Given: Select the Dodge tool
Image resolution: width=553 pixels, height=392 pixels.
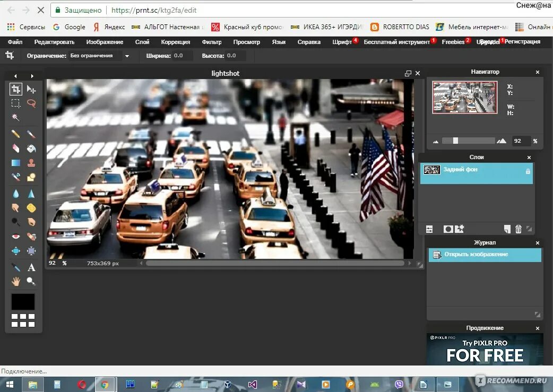Looking at the screenshot, I should [x=15, y=222].
